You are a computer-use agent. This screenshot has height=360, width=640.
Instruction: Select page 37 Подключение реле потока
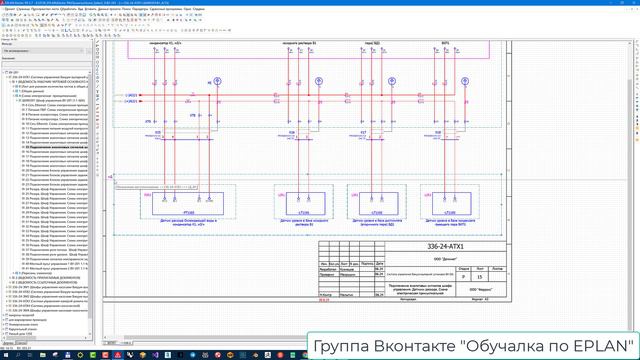point(55,250)
